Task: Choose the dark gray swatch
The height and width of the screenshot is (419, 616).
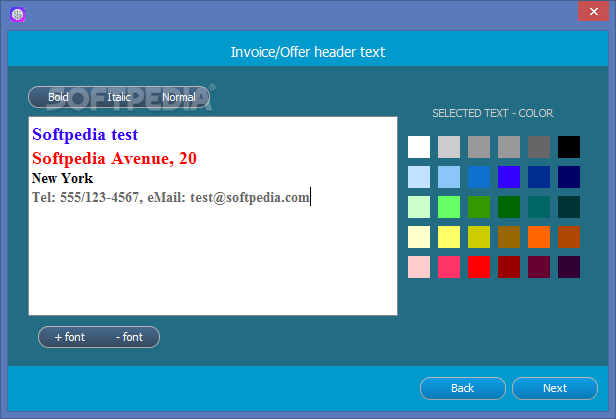Action: [x=539, y=147]
